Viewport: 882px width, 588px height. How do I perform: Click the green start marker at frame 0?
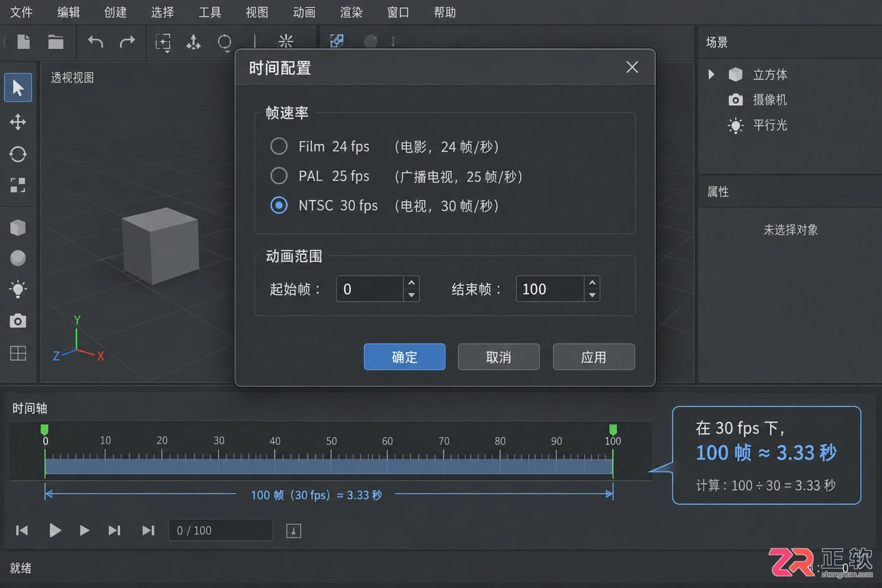45,429
